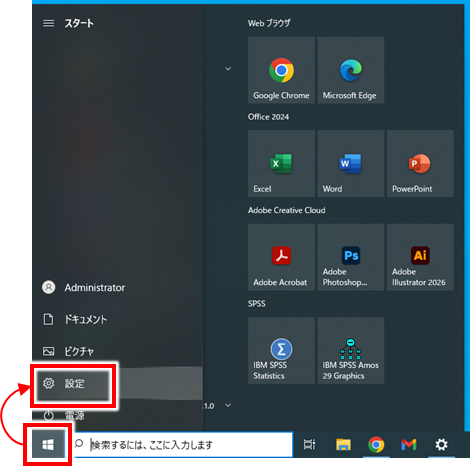Screen dimensions: 470x473
Task: Launch the IBM SPSS Statistics tile
Action: coord(281,350)
